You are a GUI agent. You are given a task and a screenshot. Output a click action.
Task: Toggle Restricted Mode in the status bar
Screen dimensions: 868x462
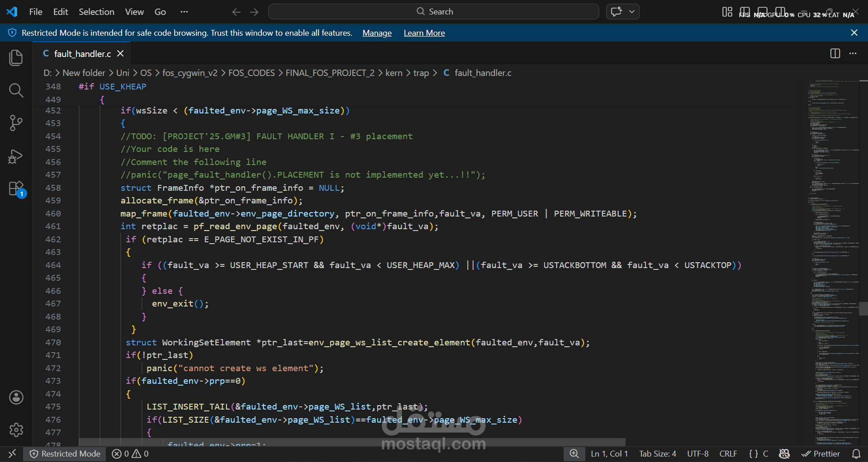(65, 453)
